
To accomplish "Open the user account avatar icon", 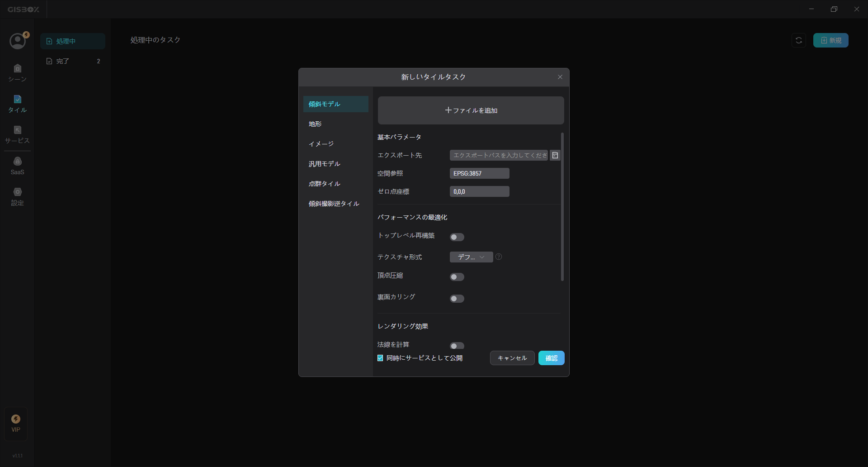I will pos(18,41).
